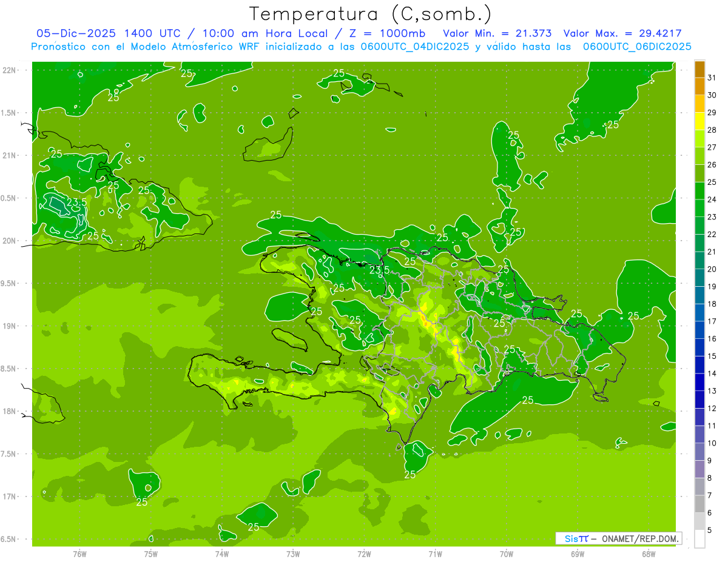The height and width of the screenshot is (562, 728).
Task: Pick the dark-blue swatch between 13 and 14
Action: (x=699, y=382)
